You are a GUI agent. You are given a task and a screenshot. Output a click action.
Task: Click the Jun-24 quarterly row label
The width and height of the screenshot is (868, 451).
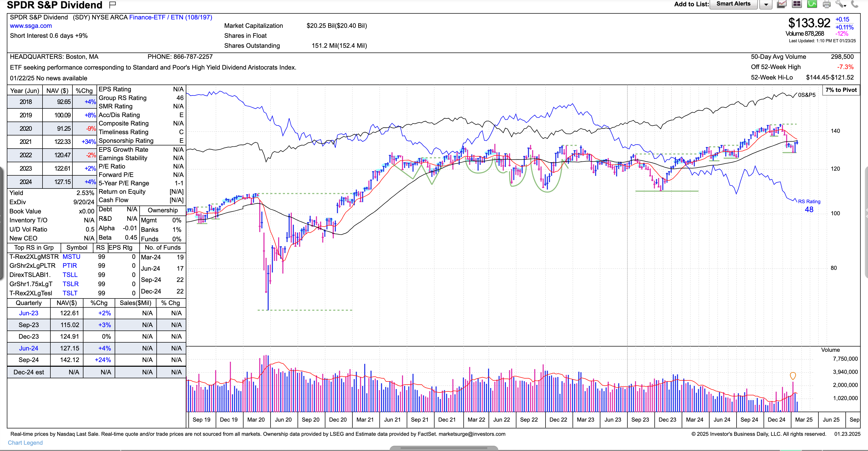[x=29, y=348]
